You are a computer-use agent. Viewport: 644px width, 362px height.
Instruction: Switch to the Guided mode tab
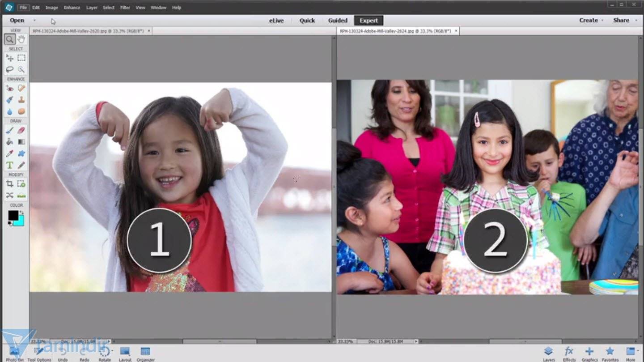[338, 21]
